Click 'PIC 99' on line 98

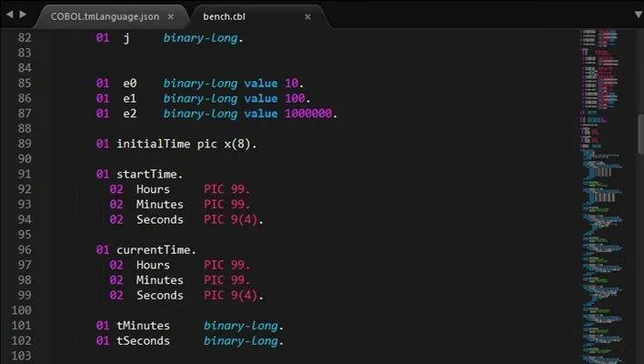225,280
